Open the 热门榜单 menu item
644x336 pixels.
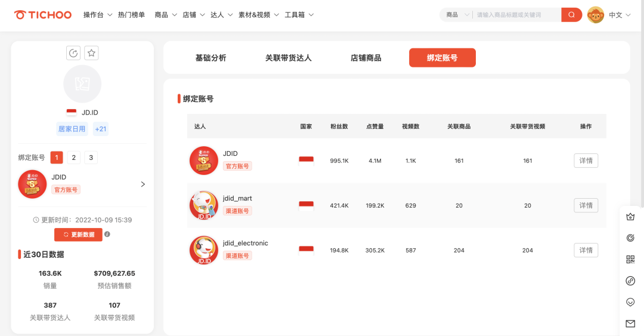tap(131, 15)
